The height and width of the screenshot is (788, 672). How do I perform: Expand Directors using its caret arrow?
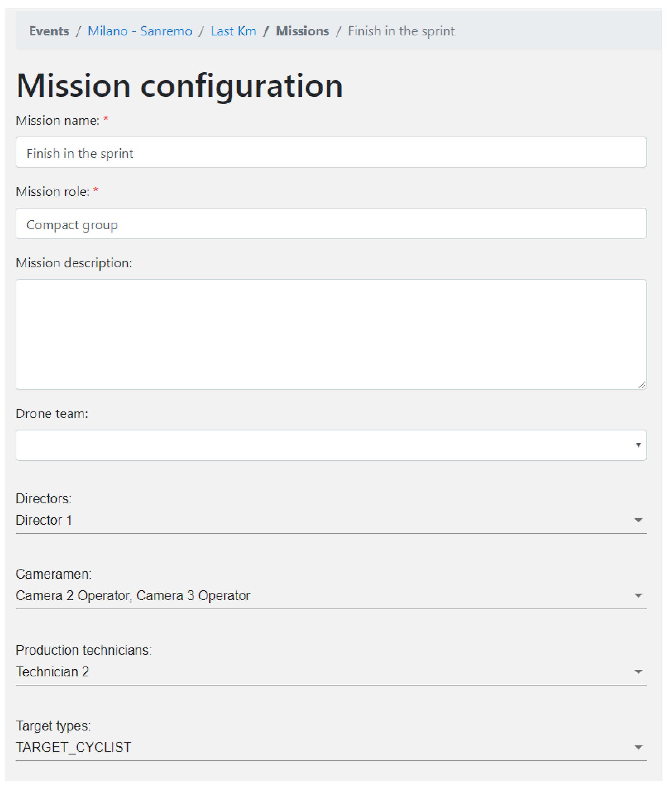click(638, 520)
